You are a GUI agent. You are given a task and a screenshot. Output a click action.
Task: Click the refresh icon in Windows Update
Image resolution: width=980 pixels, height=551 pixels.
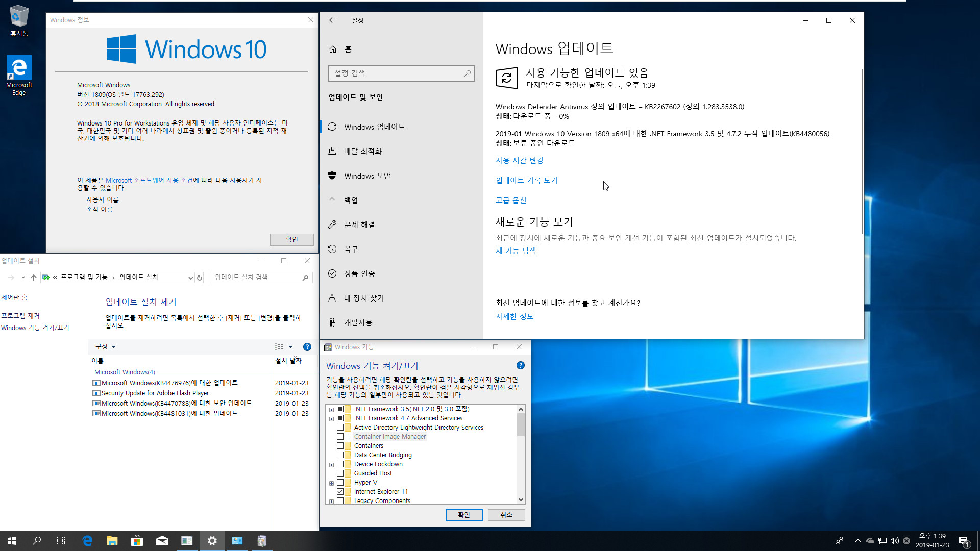click(507, 78)
